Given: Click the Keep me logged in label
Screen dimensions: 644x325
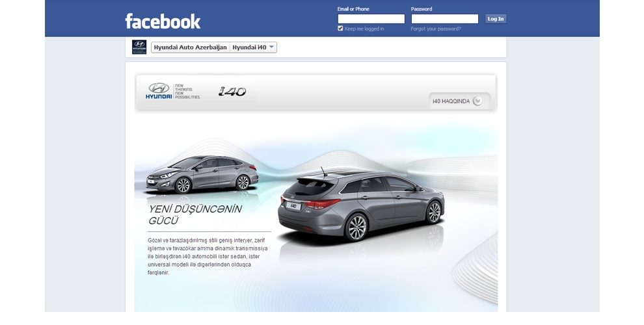Looking at the screenshot, I should pyautogui.click(x=364, y=29).
